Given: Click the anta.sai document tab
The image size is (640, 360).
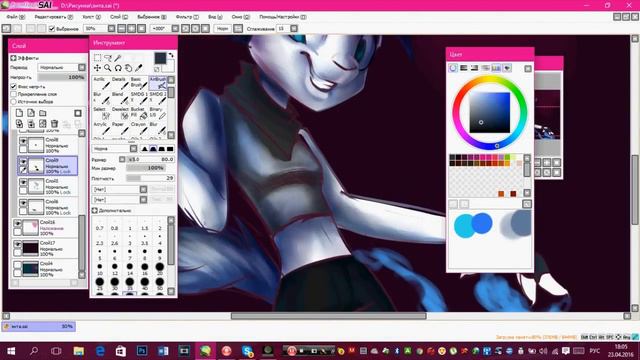Looking at the screenshot, I should 38,327.
